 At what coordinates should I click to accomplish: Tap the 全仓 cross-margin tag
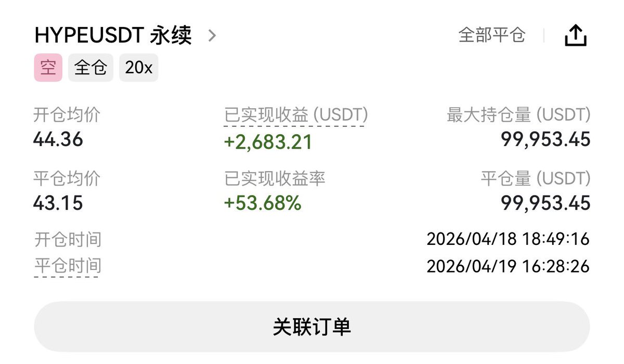[x=90, y=68]
